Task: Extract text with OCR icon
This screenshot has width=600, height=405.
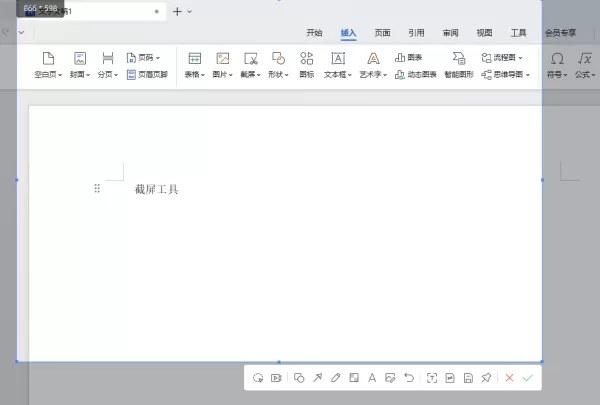Action: pyautogui.click(x=432, y=378)
